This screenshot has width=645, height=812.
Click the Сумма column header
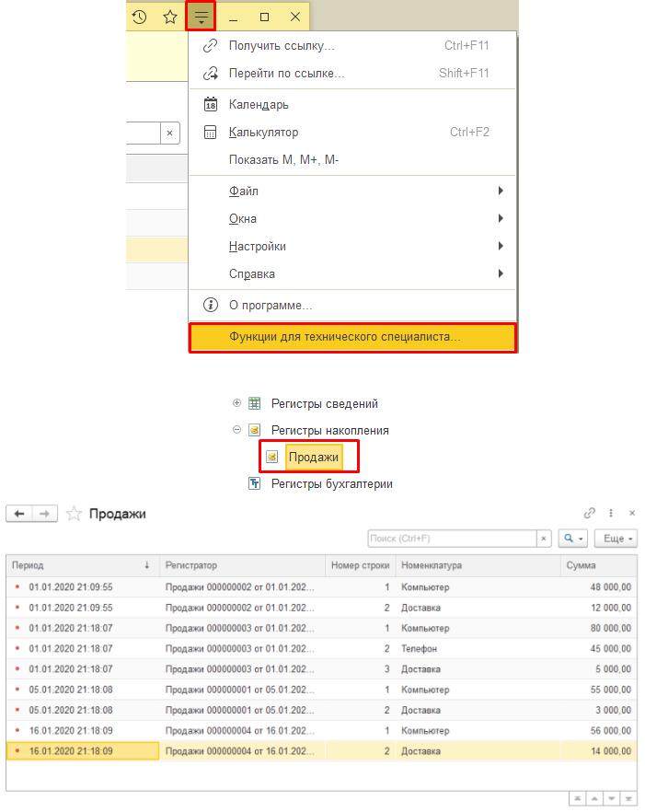pos(599,565)
